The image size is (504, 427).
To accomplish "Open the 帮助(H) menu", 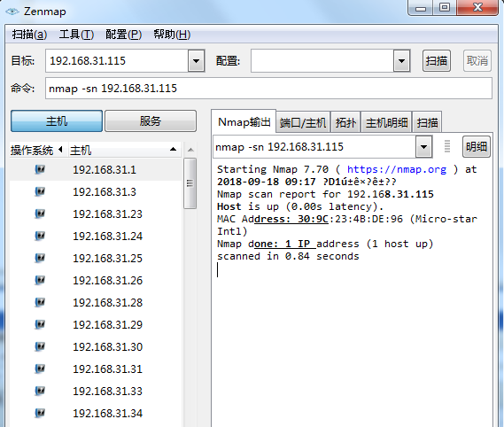I will point(172,34).
